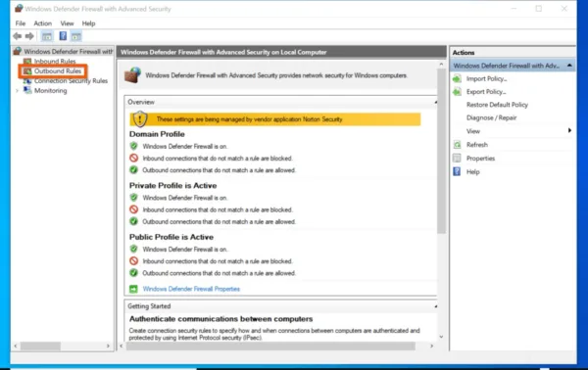Click the center pane vertical scrollbar thumb
Viewport: 588px width, 370px height.
pos(441,151)
